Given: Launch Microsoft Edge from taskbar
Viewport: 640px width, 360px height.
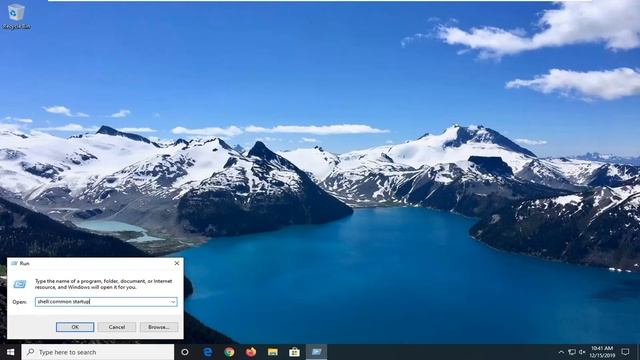Looking at the screenshot, I should click(208, 352).
